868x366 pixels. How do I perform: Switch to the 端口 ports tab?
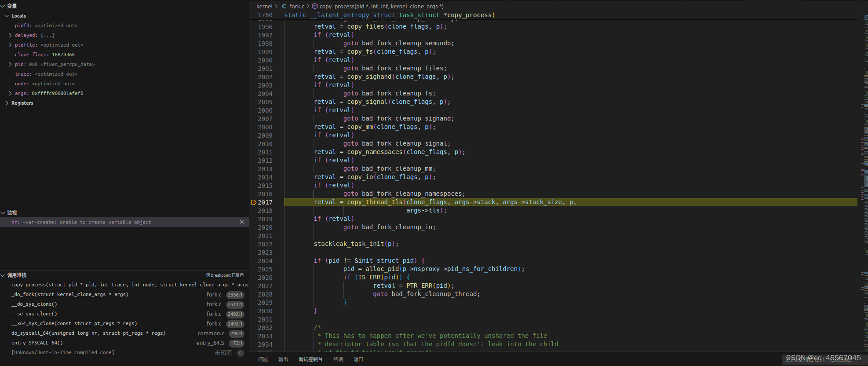click(358, 359)
